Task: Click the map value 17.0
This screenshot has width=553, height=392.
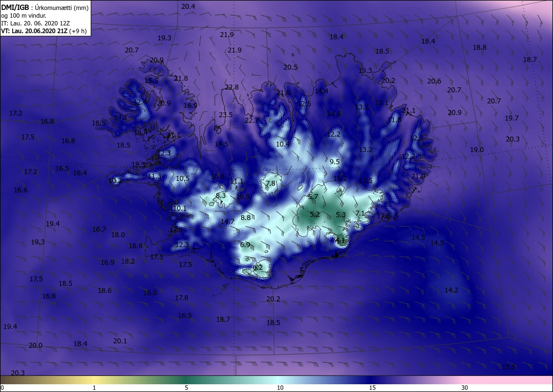Action: coord(176,230)
